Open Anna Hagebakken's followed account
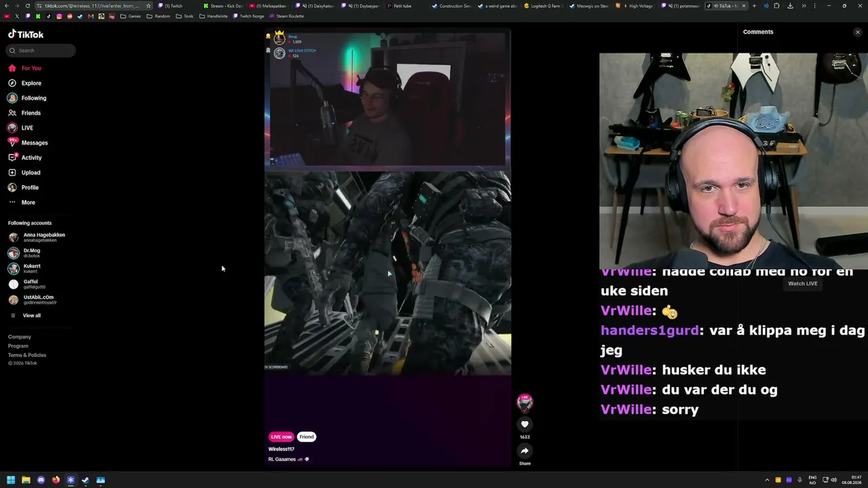Screen dimensions: 868x488 pos(37,237)
